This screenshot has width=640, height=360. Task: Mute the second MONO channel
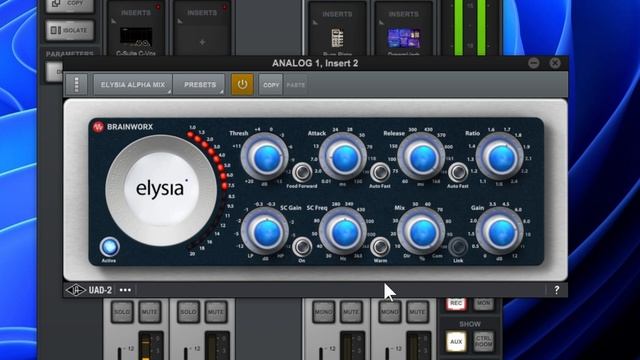click(x=417, y=312)
